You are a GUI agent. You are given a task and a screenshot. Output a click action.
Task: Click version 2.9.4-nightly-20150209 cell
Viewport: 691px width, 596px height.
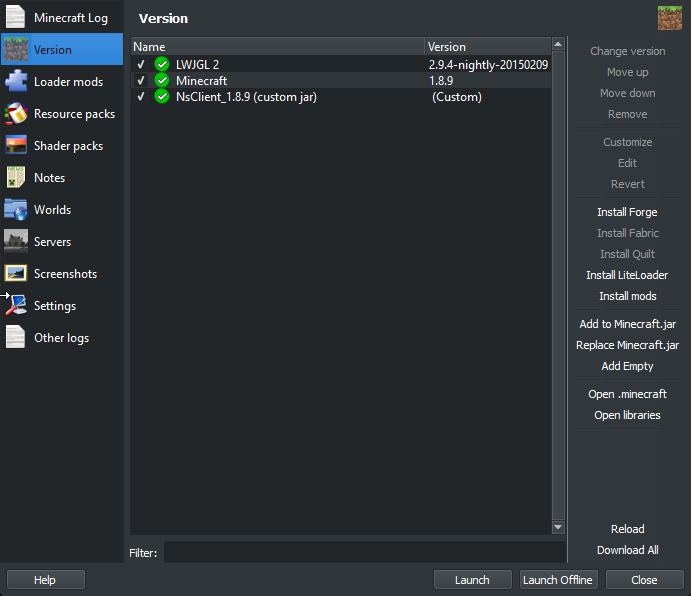[x=488, y=64]
